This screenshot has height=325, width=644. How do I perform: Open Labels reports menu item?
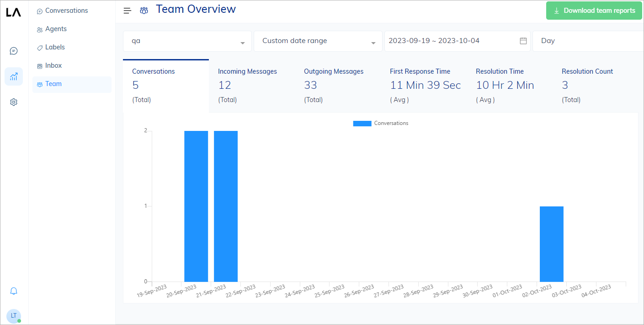point(72,47)
